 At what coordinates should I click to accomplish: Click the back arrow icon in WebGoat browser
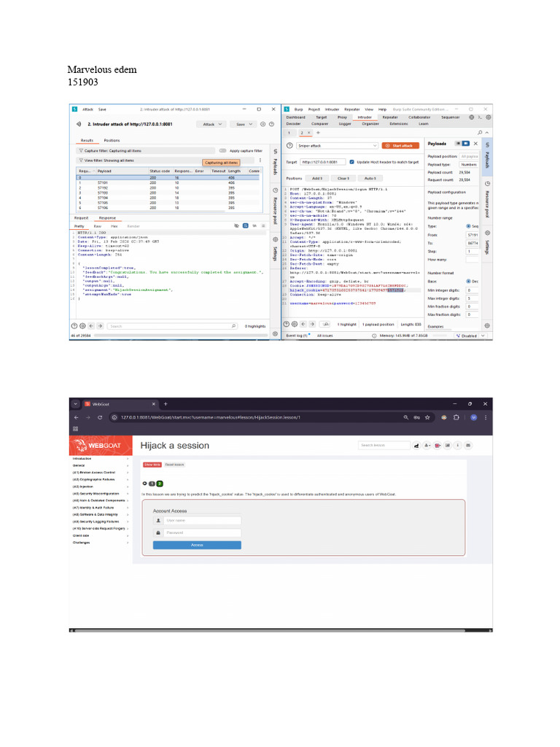[76, 417]
